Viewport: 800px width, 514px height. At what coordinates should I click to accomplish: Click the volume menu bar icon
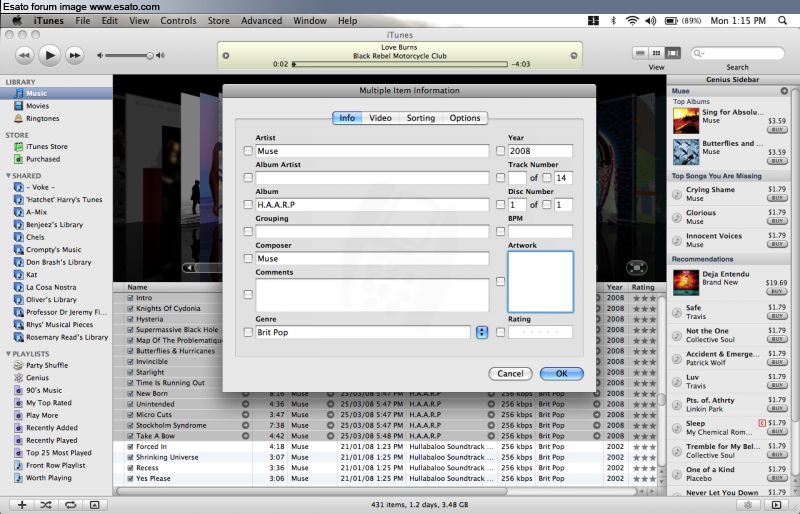[x=651, y=20]
